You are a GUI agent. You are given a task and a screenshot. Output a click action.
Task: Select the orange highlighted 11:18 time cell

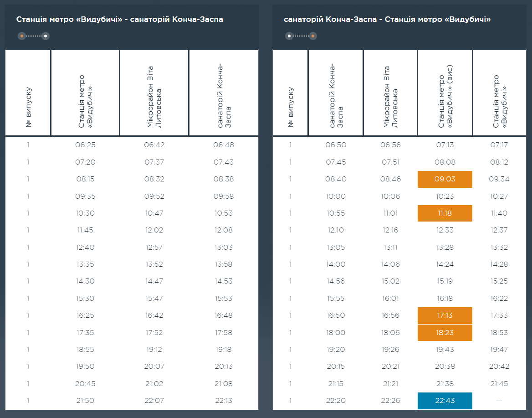445,213
